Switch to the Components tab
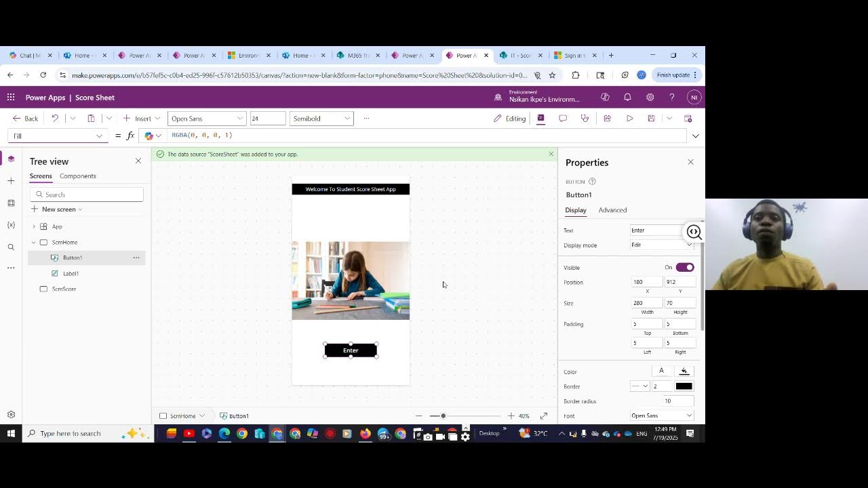This screenshot has width=868, height=488. pyautogui.click(x=78, y=176)
